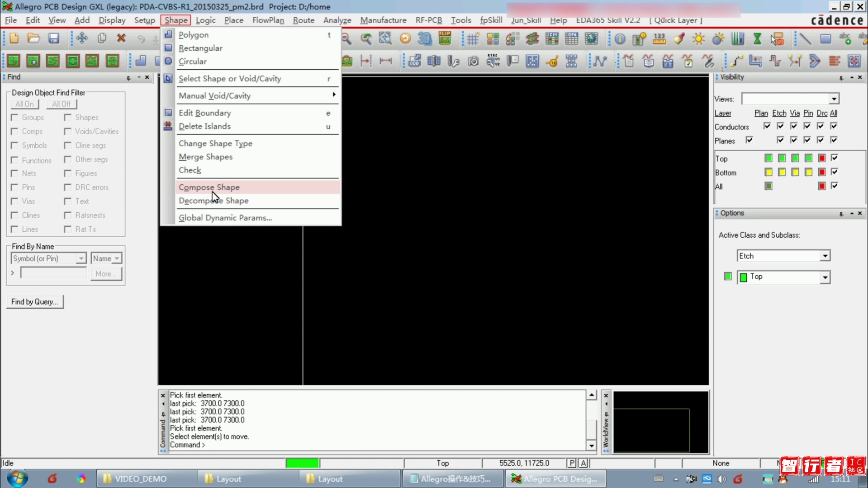The width and height of the screenshot is (868, 488).
Task: Check the Pins find filter checkbox
Action: (x=15, y=187)
